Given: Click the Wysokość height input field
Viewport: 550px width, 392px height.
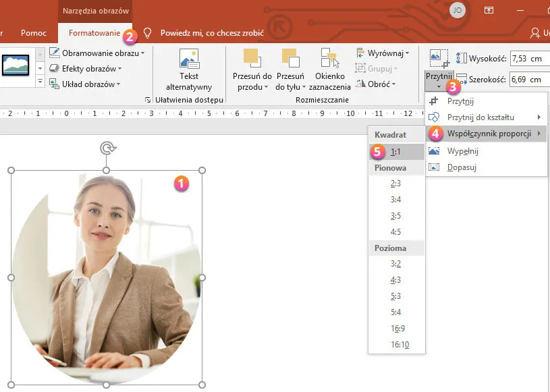Looking at the screenshot, I should point(528,58).
